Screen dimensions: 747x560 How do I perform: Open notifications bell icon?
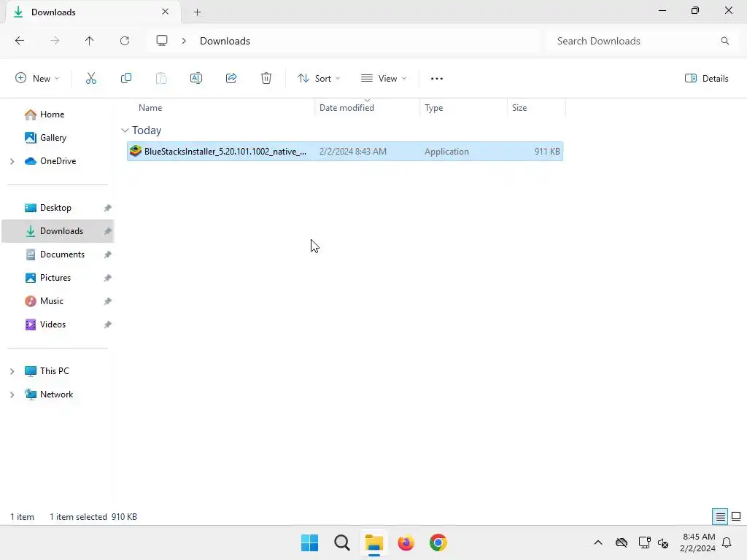[x=727, y=542]
